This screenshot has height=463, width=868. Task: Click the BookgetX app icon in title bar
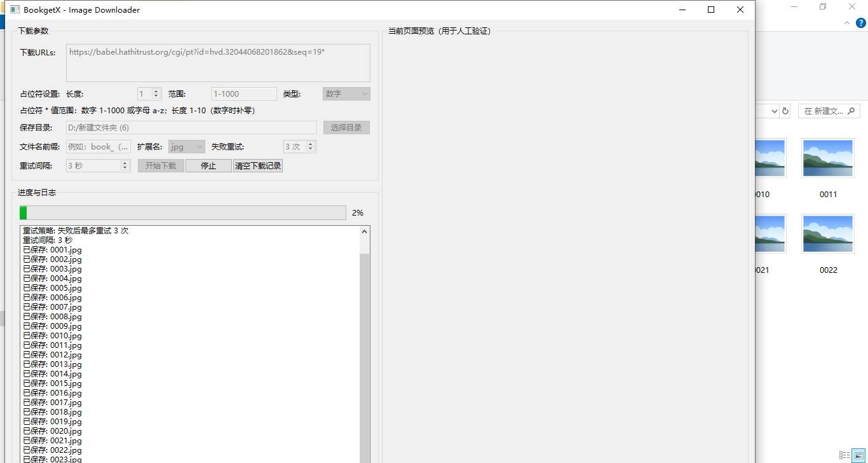[x=15, y=10]
